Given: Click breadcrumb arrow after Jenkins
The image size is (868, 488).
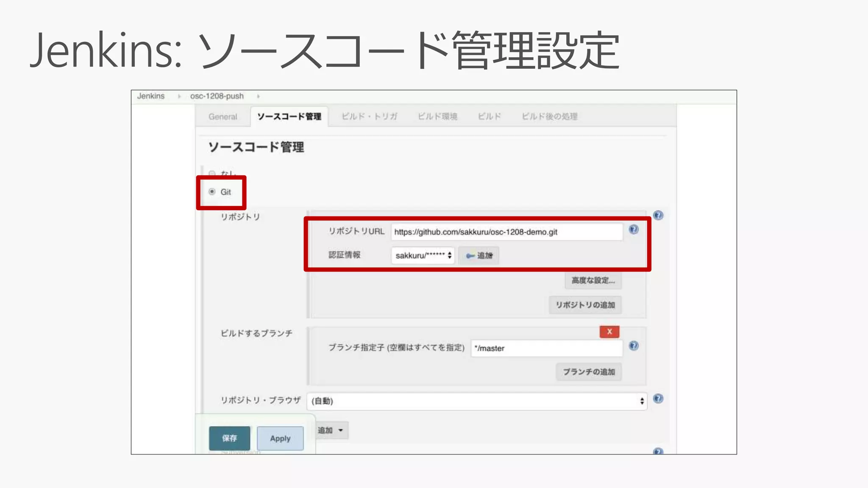Looking at the screenshot, I should (179, 97).
